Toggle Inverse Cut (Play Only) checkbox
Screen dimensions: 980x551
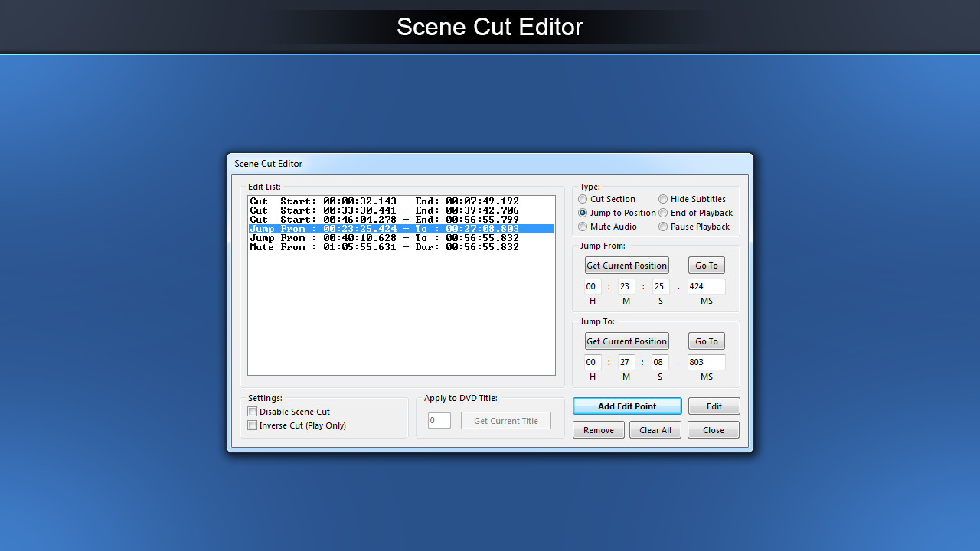click(253, 425)
